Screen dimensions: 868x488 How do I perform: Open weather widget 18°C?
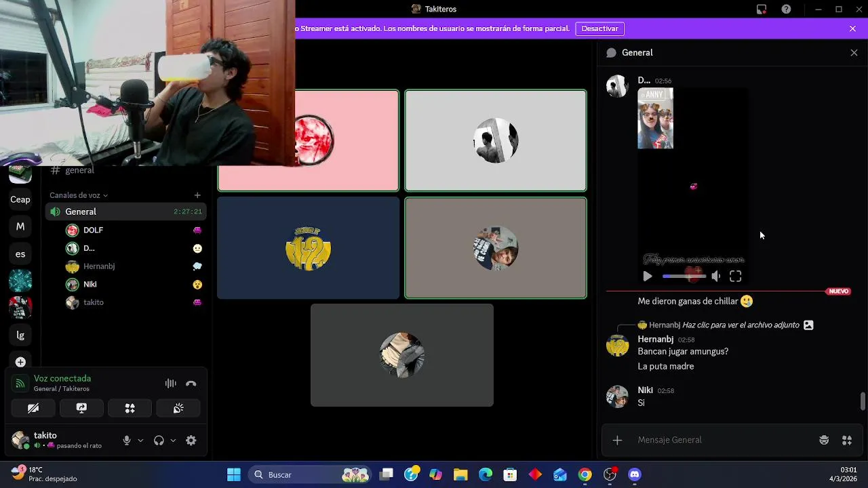(45, 474)
